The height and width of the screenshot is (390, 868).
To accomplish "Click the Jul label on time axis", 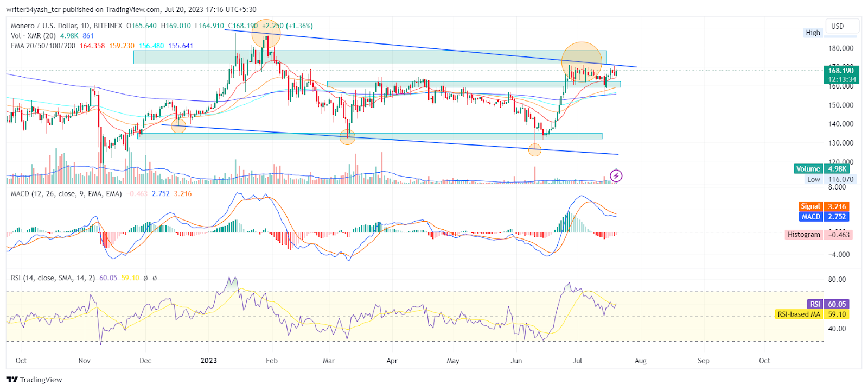I will click(577, 361).
